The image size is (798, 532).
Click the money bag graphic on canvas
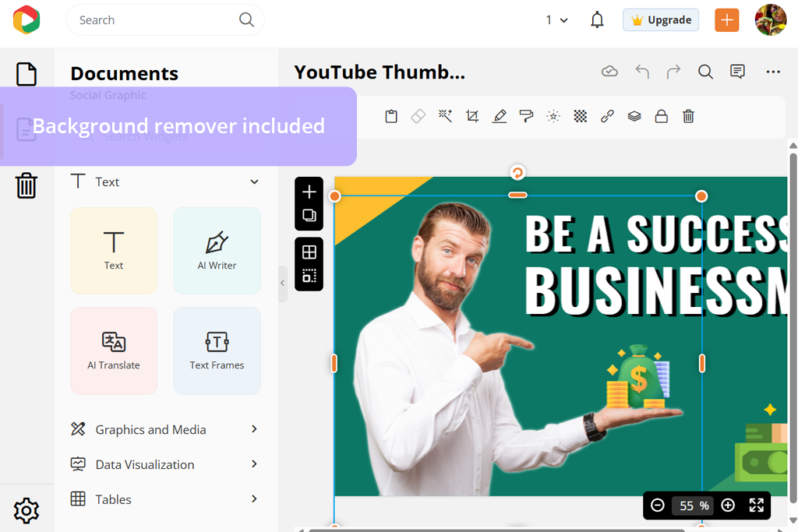coord(638,377)
